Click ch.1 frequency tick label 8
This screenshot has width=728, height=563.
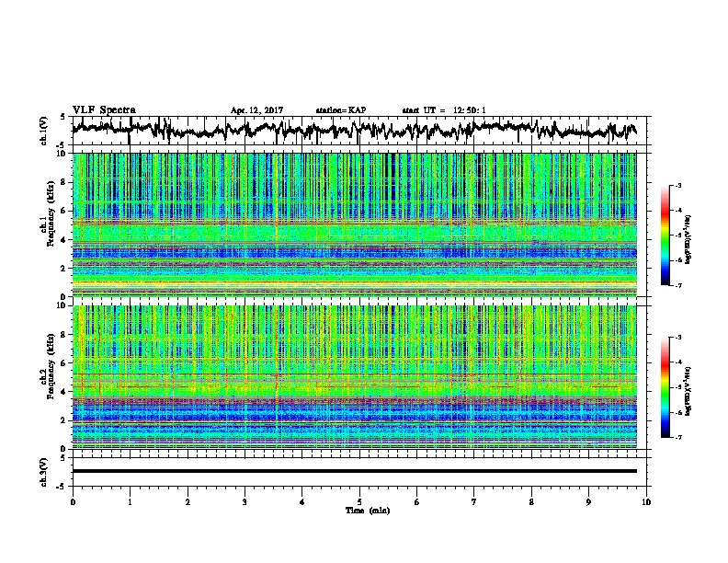pos(64,182)
